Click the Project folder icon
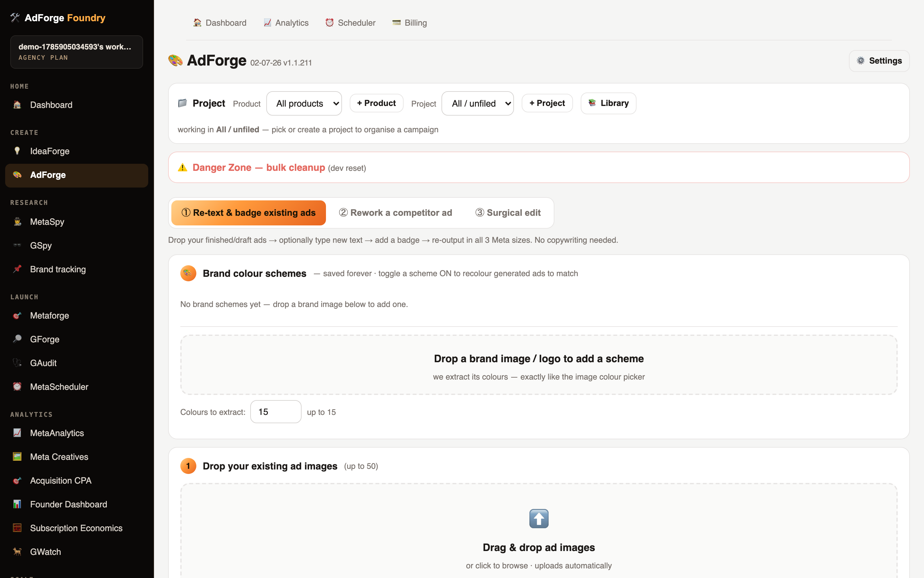 [183, 103]
